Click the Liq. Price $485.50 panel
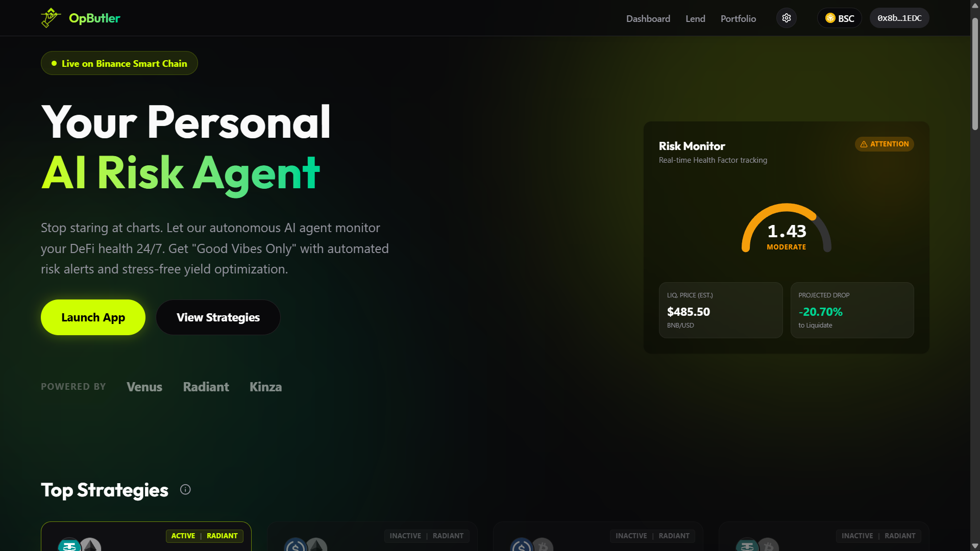980x551 pixels. (x=720, y=310)
